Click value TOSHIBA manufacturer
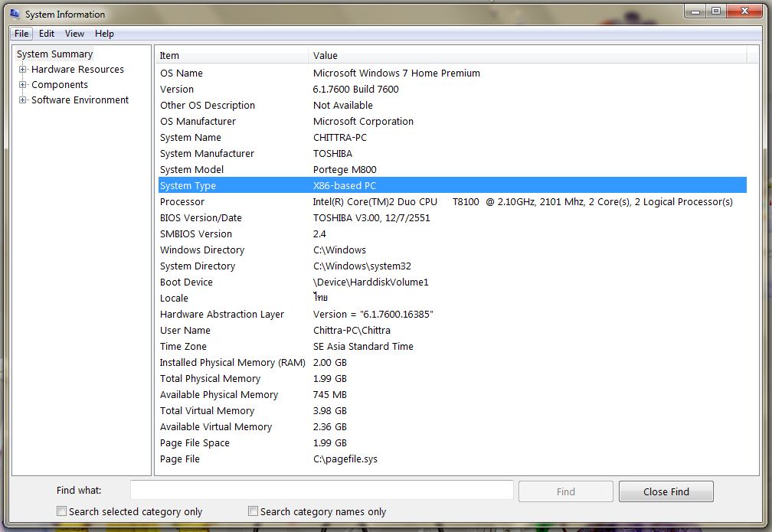The height and width of the screenshot is (532, 772). (332, 154)
